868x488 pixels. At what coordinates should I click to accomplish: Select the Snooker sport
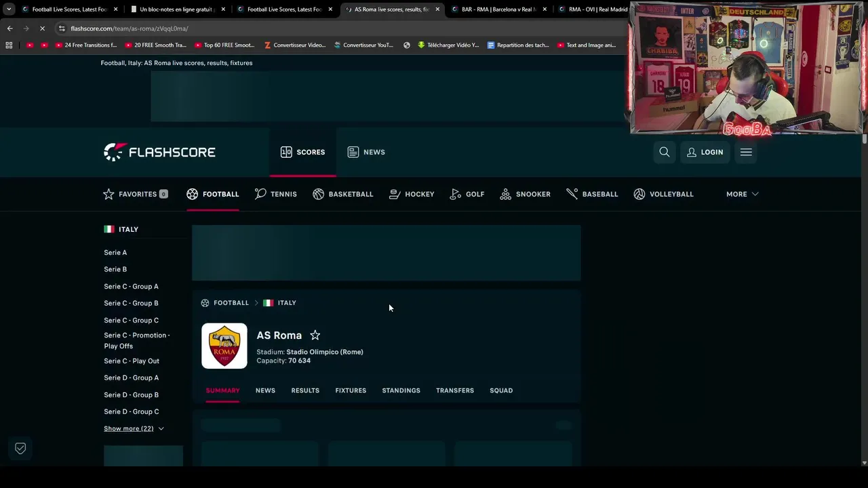click(x=526, y=194)
